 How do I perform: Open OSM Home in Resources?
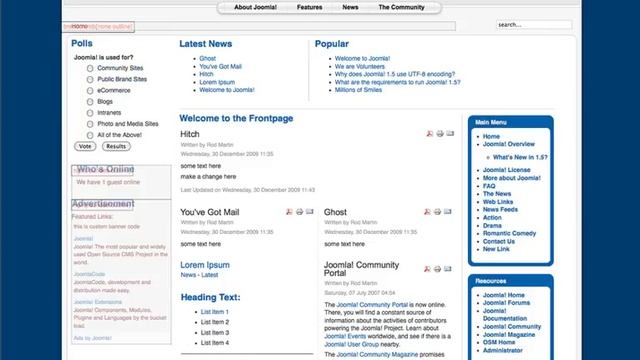(x=499, y=342)
